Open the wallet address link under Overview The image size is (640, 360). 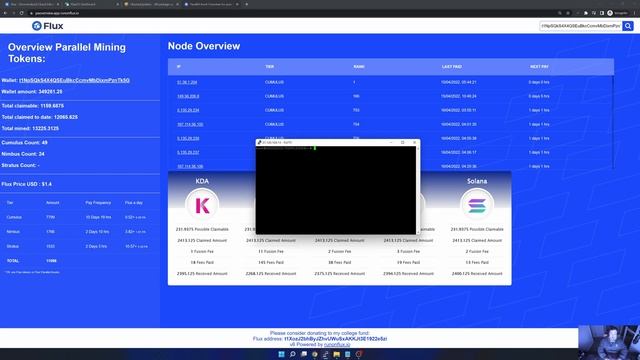point(74,80)
